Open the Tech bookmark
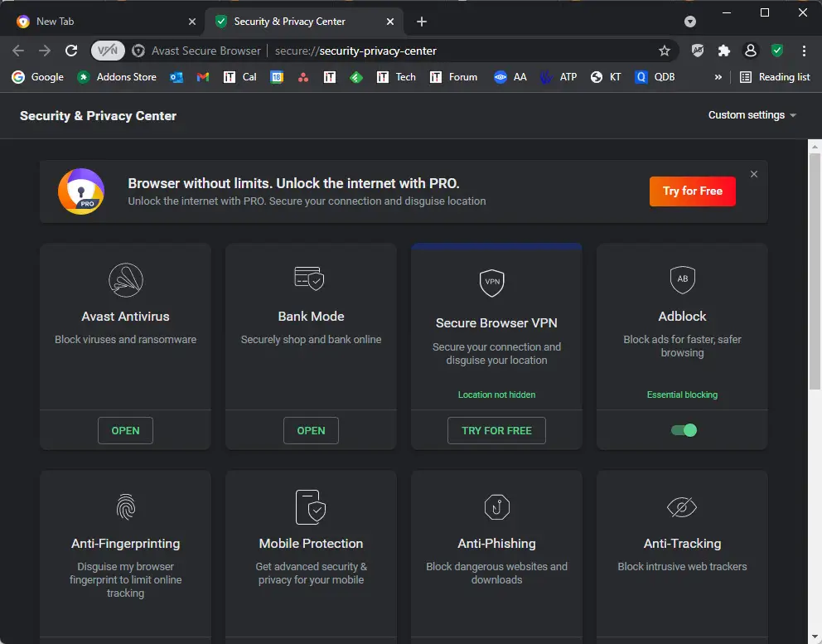The width and height of the screenshot is (822, 644). click(x=396, y=77)
